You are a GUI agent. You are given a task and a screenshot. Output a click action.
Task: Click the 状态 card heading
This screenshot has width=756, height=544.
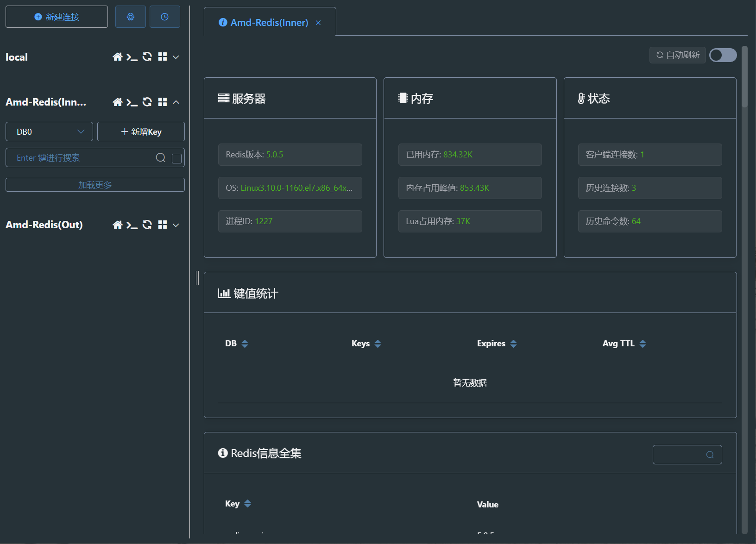(x=594, y=99)
